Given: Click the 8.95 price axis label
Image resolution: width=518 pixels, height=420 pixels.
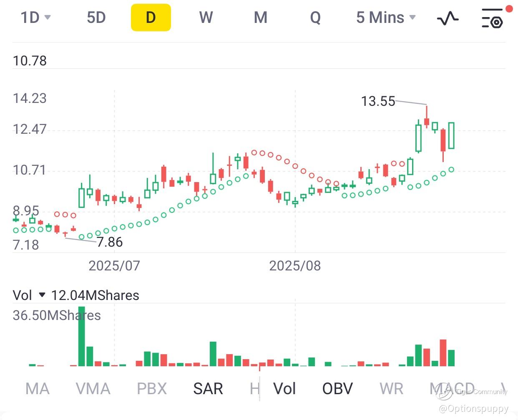Looking at the screenshot, I should 26,211.
